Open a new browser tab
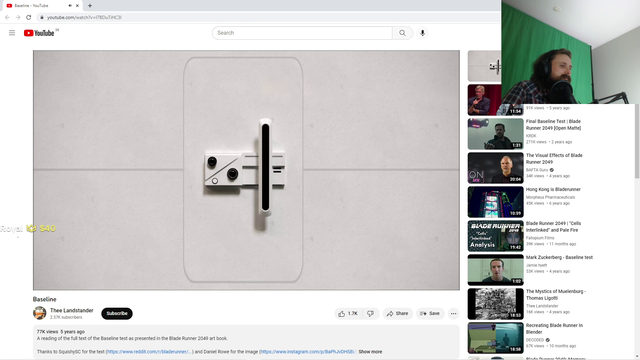This screenshot has width=640, height=360. 90,6
